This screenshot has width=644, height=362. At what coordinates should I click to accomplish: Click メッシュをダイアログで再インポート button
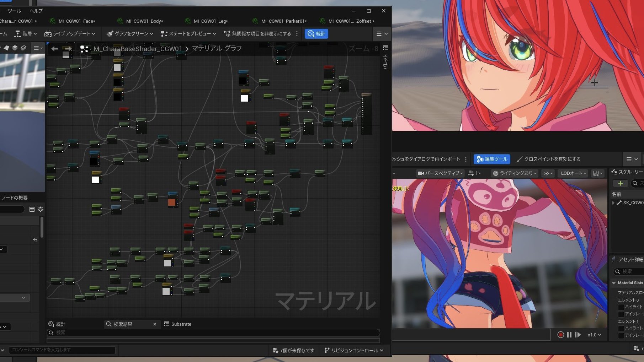pyautogui.click(x=426, y=159)
